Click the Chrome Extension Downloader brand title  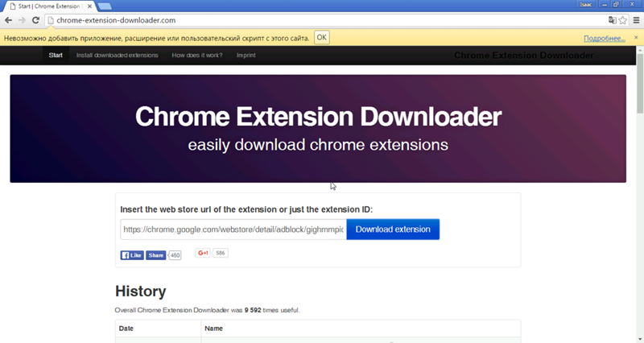(x=524, y=56)
